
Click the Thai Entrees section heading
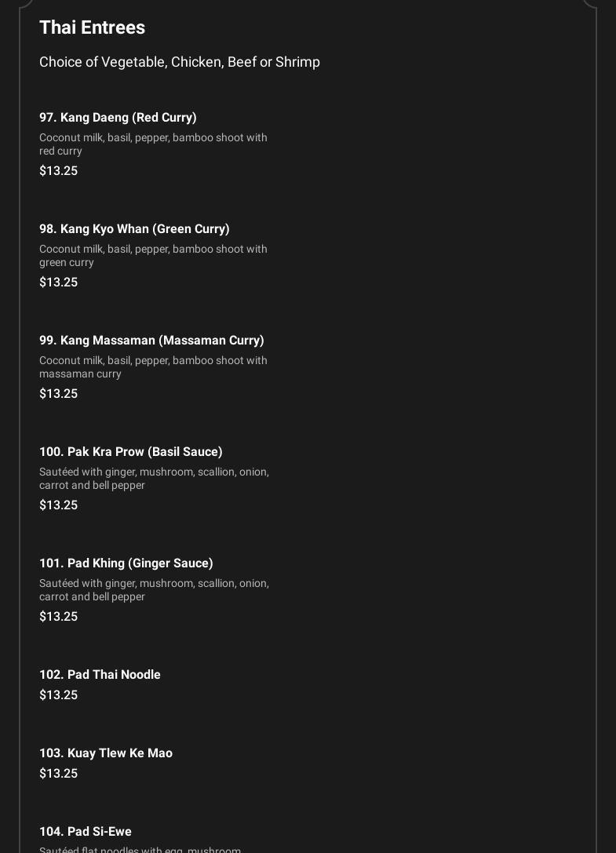point(92,27)
